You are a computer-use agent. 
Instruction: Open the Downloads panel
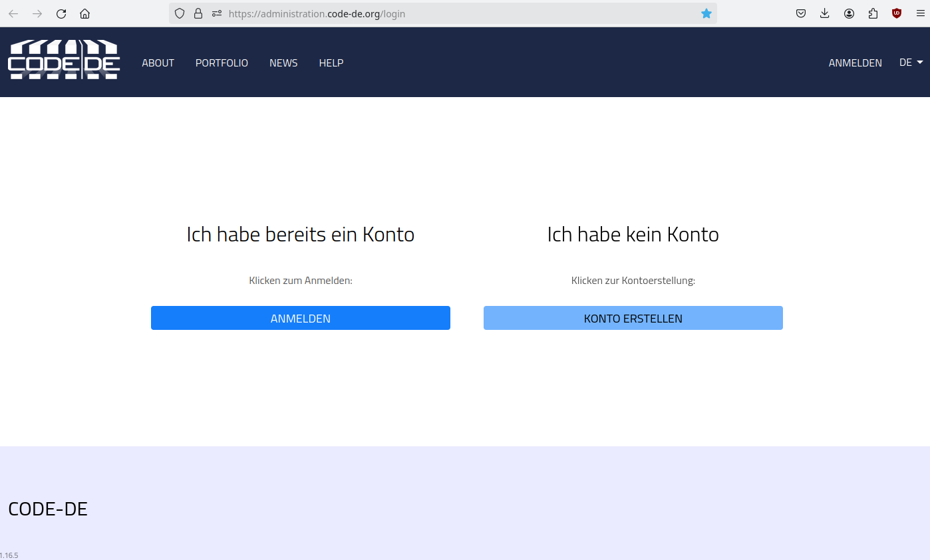[x=825, y=13]
